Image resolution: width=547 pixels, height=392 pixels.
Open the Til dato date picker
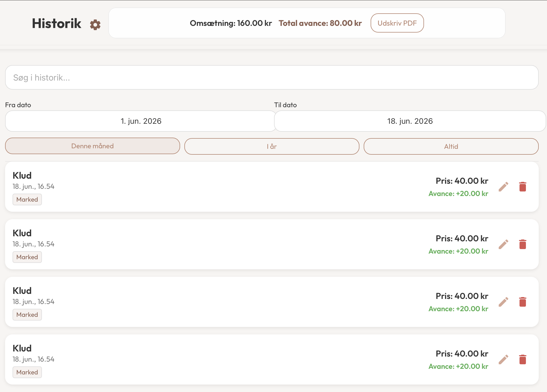coord(410,121)
